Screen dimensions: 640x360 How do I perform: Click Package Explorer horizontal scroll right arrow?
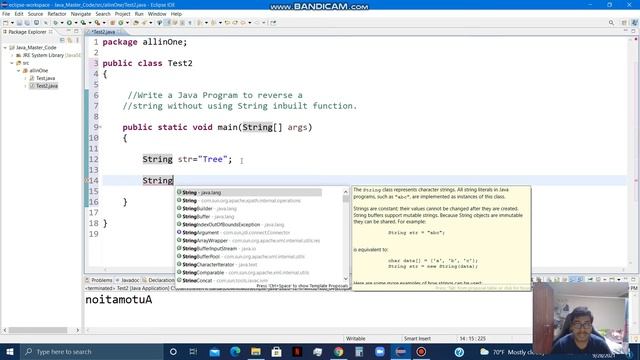78,330
